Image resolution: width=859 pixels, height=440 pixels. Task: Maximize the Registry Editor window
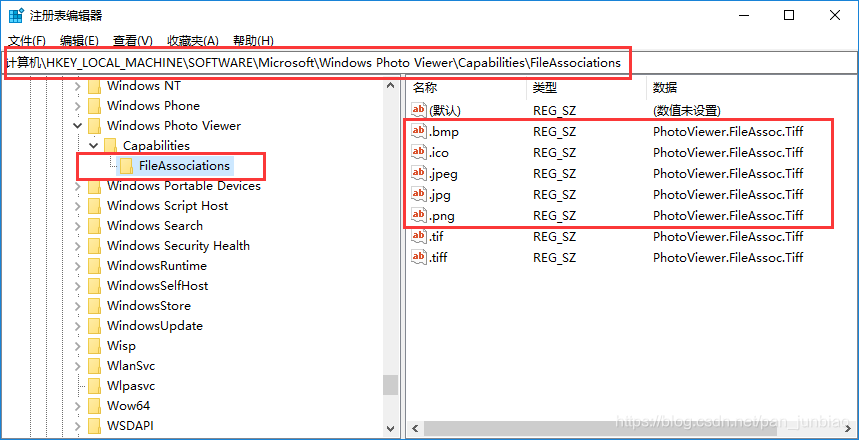pyautogui.click(x=788, y=15)
